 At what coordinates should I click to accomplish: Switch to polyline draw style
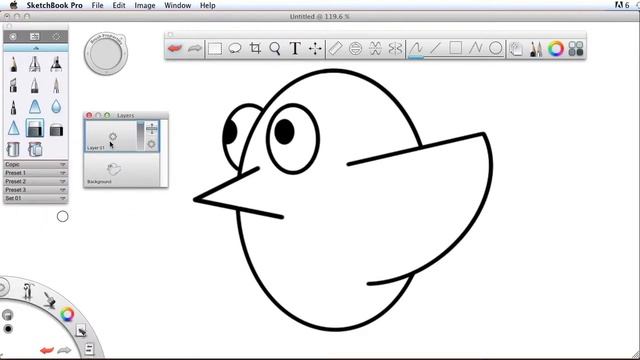click(x=476, y=49)
